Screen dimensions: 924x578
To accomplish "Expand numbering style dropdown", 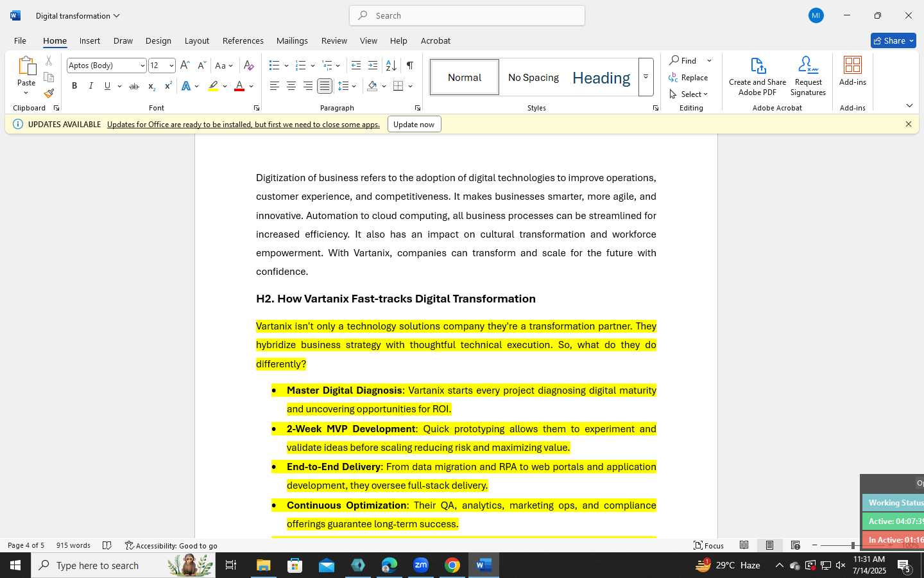I will [312, 66].
